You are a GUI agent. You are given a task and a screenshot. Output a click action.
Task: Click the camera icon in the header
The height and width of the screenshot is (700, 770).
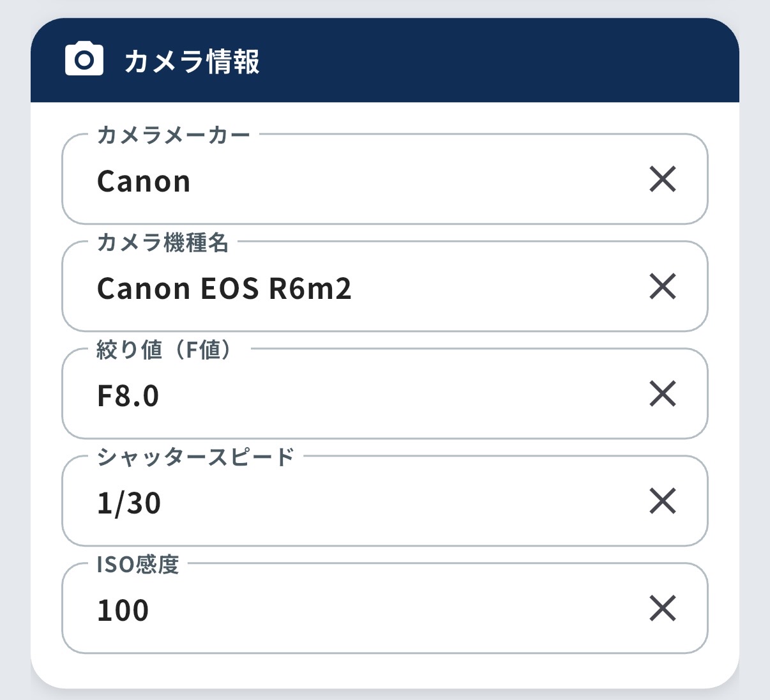point(84,59)
